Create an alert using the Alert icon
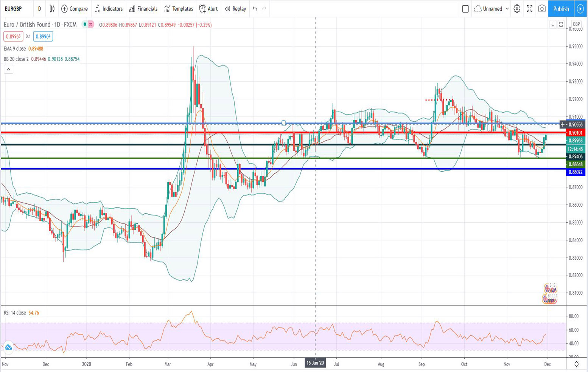The image size is (588, 372). pos(203,8)
